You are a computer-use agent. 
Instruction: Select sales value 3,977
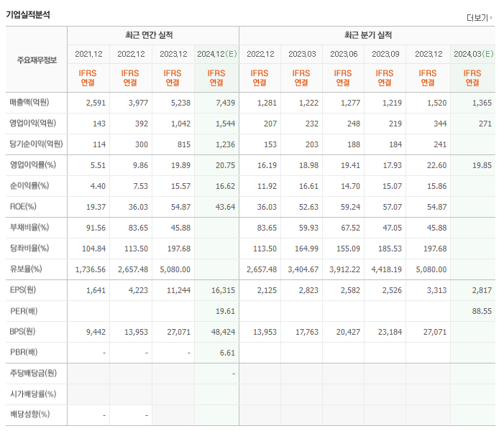[x=138, y=103]
